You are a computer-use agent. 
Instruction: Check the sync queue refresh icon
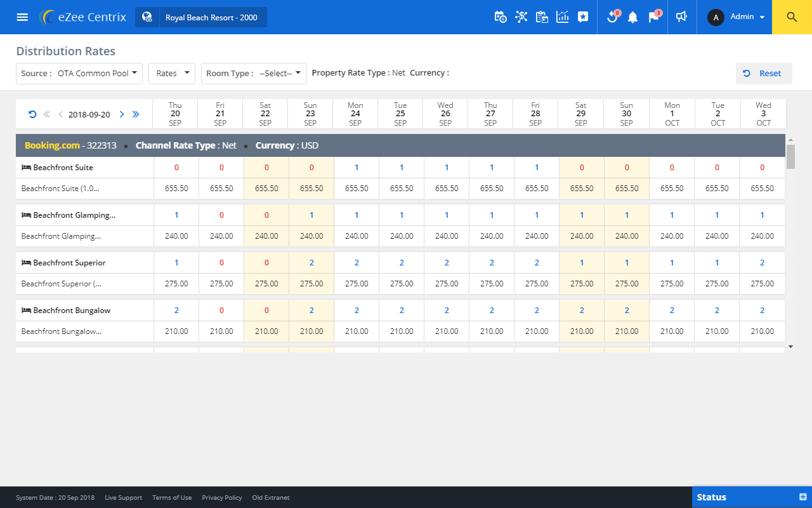pos(612,17)
